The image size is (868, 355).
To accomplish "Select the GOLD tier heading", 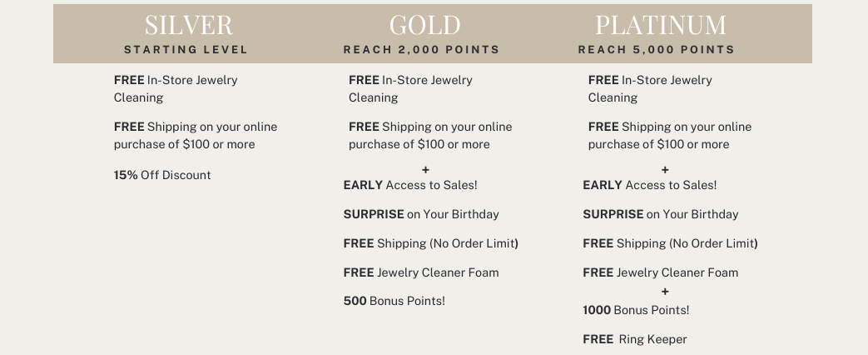I will pos(424,25).
